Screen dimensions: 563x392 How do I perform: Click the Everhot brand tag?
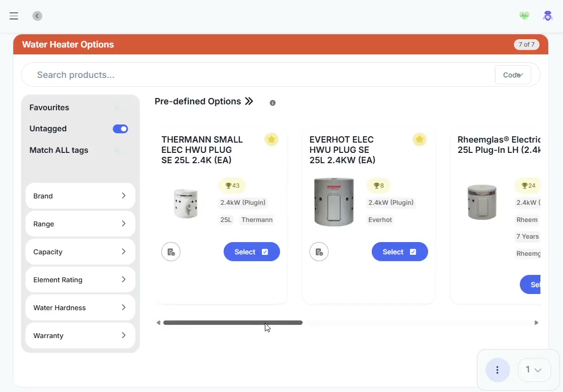(380, 220)
